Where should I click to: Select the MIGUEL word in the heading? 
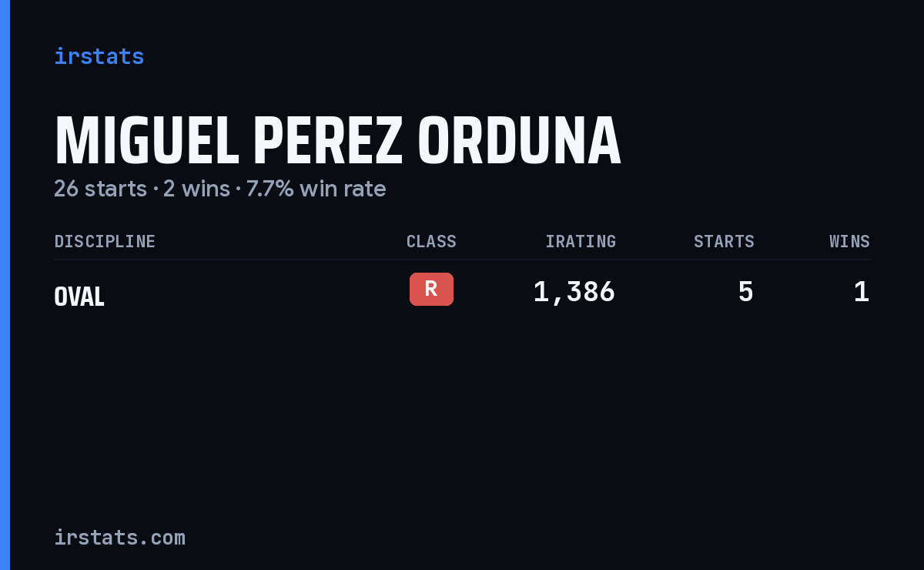147,142
